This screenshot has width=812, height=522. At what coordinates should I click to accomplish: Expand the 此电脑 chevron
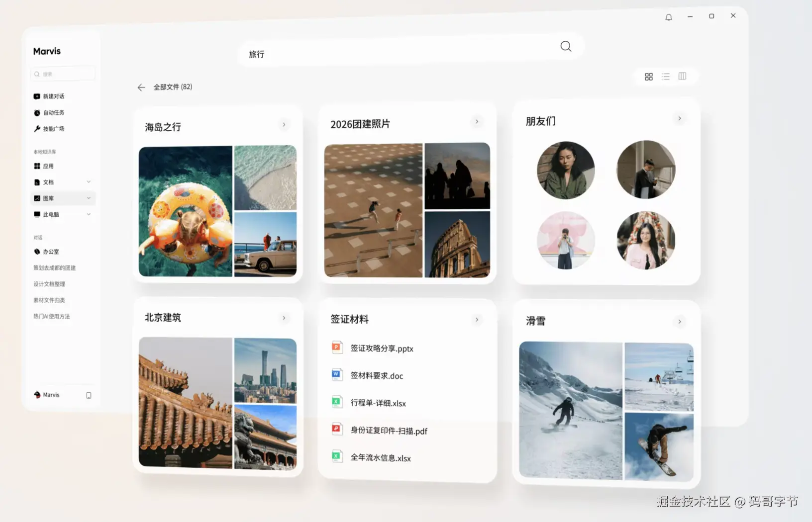[x=89, y=214]
